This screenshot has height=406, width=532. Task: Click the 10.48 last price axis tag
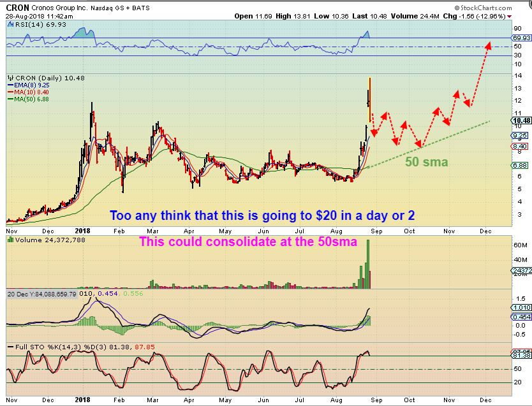(521, 120)
